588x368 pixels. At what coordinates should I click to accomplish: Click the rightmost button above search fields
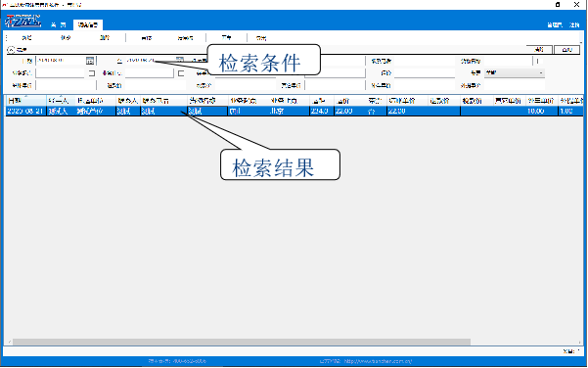pyautogui.click(x=566, y=50)
